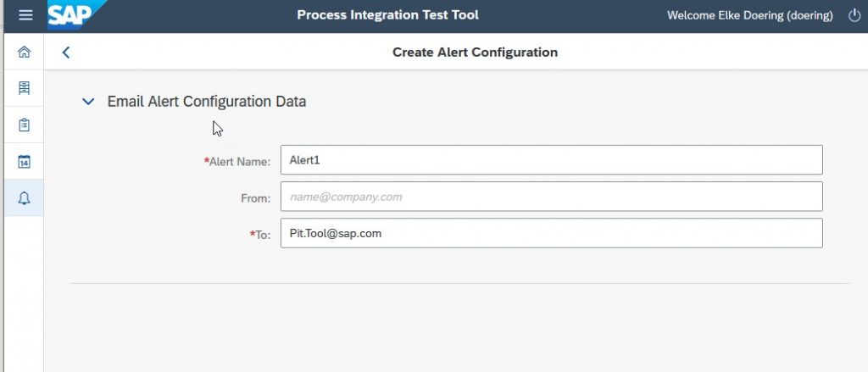Open the bell alerts sidebar icon

coord(24,198)
